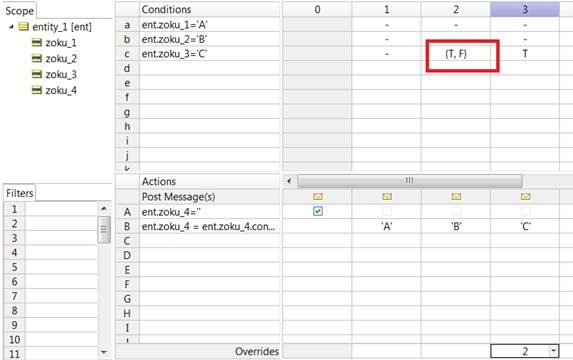Click the Filters scrollbar up arrow

click(x=104, y=208)
